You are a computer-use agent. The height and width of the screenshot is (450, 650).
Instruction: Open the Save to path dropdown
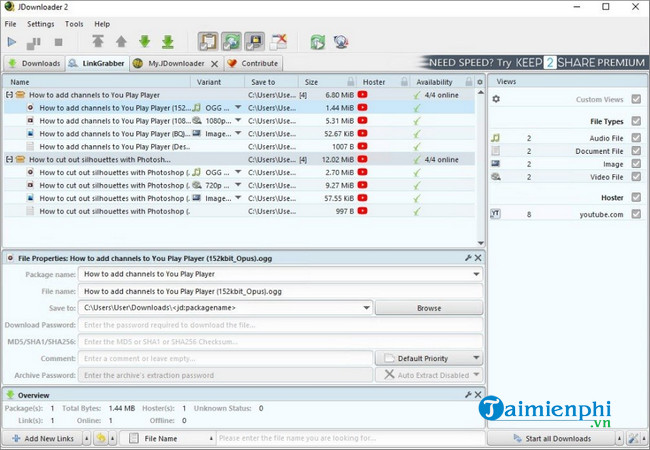click(366, 308)
